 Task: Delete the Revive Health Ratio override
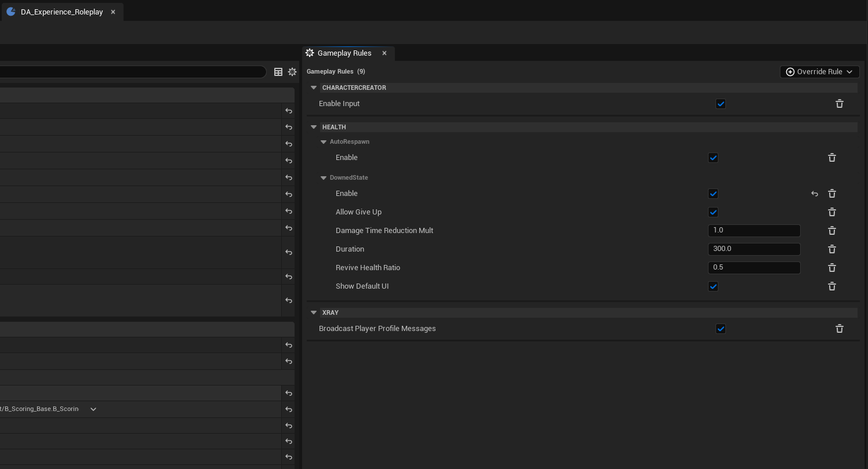pyautogui.click(x=831, y=268)
